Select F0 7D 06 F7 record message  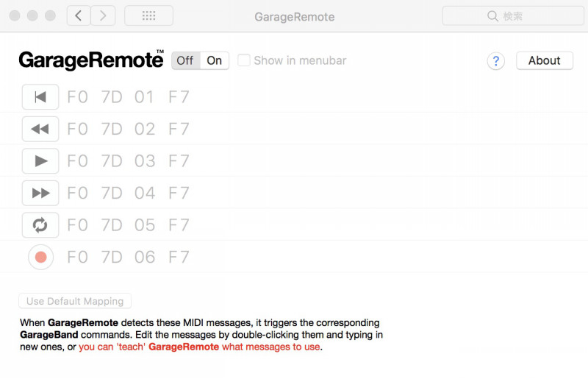pyautogui.click(x=128, y=257)
